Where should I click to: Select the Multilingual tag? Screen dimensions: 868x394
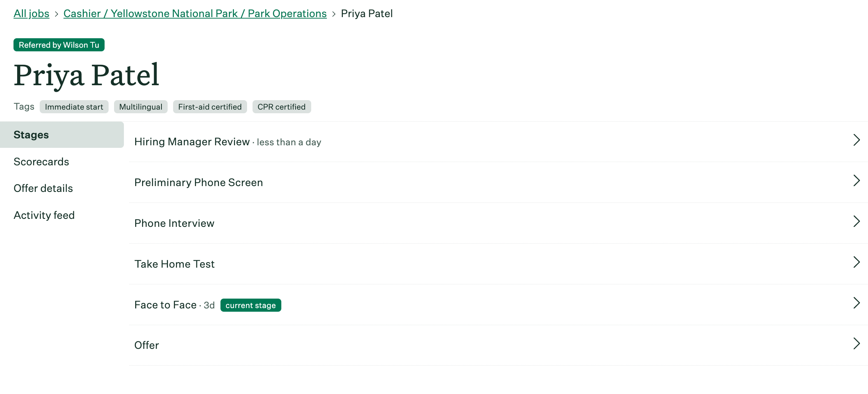141,107
